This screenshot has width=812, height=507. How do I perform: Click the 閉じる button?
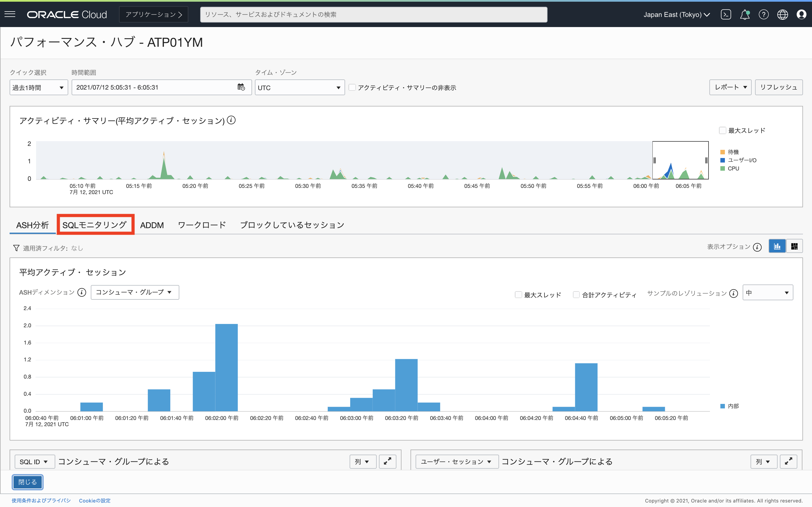coord(28,482)
